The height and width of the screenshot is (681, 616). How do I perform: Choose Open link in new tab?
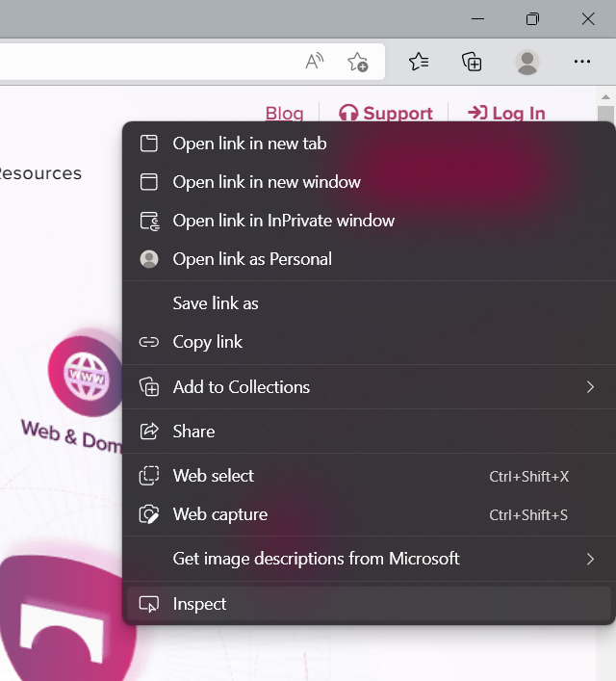point(369,144)
